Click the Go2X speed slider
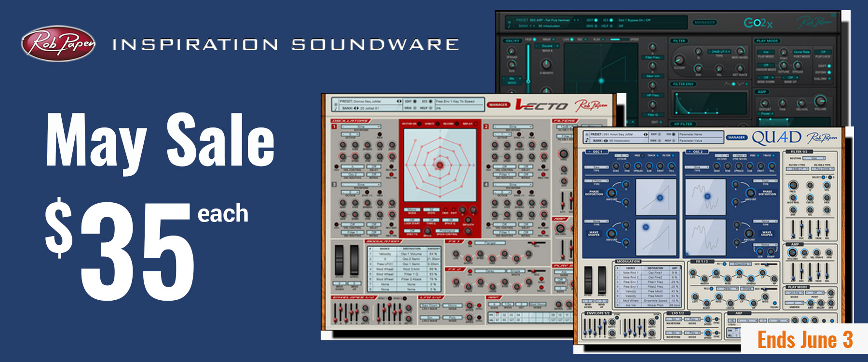The height and width of the screenshot is (362, 868). click(x=619, y=39)
